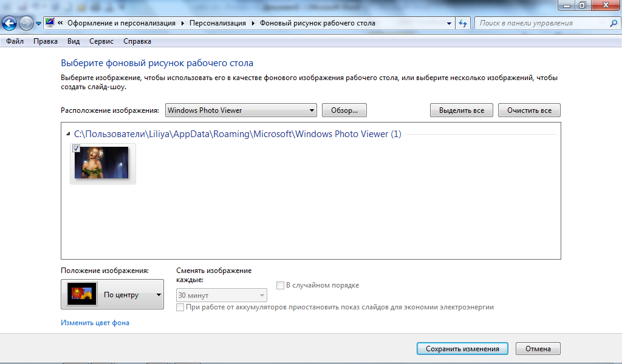Open the Справка menu
The width and height of the screenshot is (622, 364).
[137, 41]
